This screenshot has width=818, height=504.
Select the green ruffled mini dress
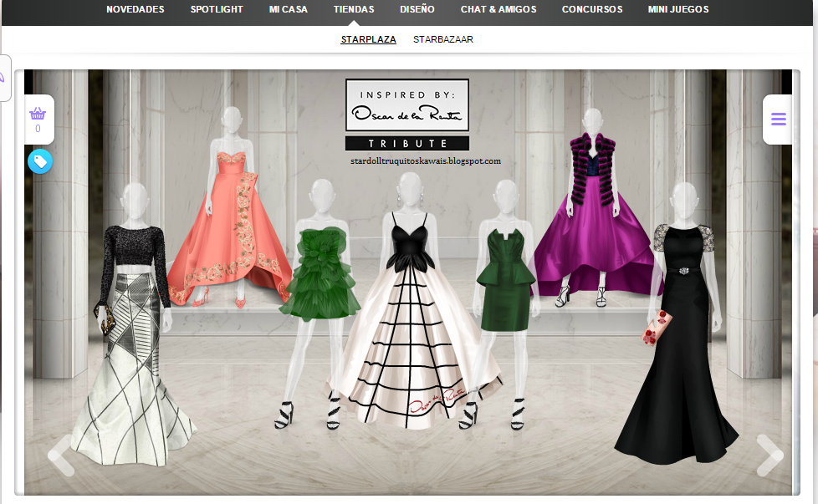[320, 272]
